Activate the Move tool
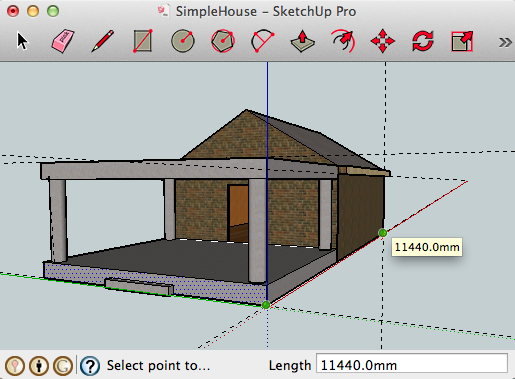The image size is (515, 379). (383, 41)
